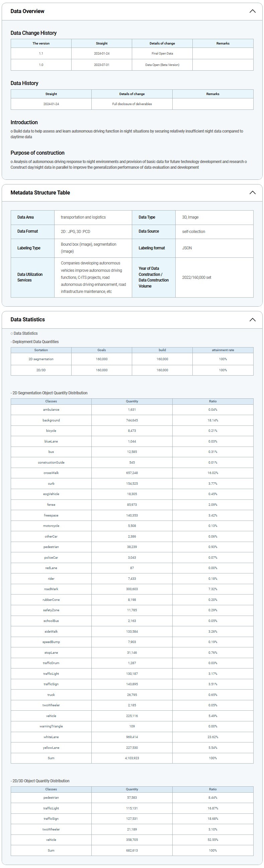Select the 52.55% vehicle ratio cell
Image resolution: width=264 pixels, height=868 pixels.
pyautogui.click(x=212, y=839)
